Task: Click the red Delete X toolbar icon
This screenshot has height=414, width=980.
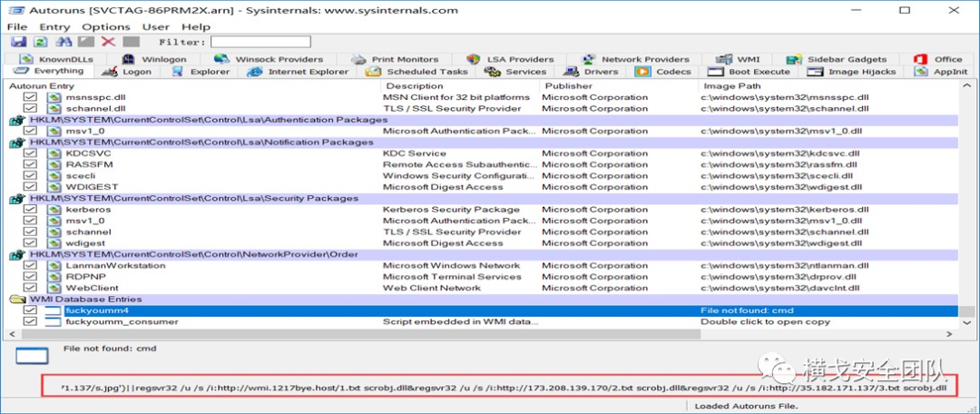Action: [108, 42]
